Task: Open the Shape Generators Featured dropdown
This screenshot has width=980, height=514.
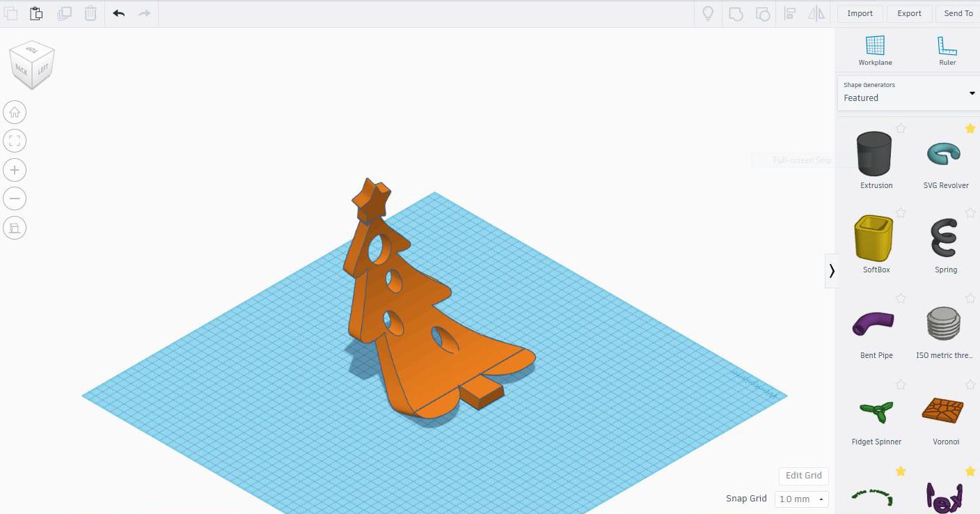Action: pos(908,93)
